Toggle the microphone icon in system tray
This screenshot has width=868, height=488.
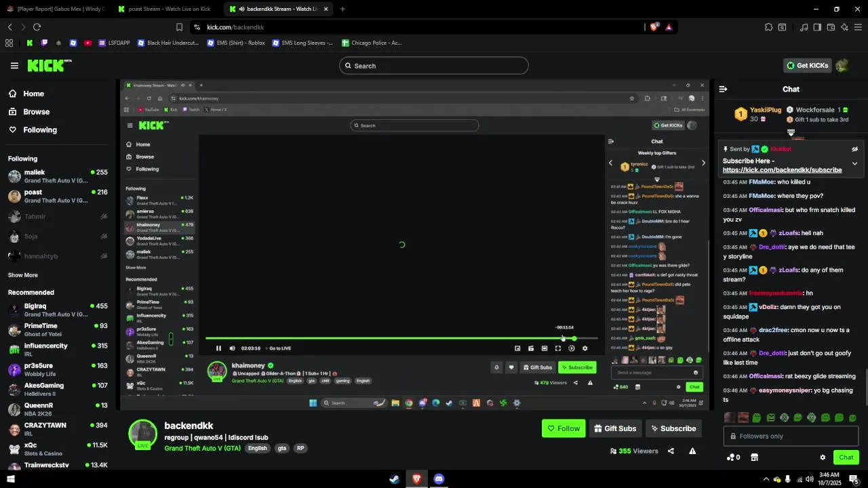tap(787, 479)
